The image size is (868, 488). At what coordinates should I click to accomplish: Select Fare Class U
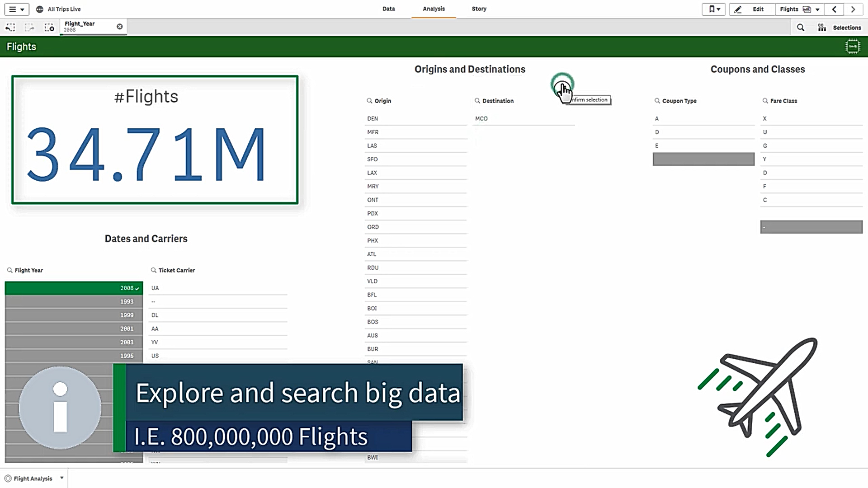[811, 132]
